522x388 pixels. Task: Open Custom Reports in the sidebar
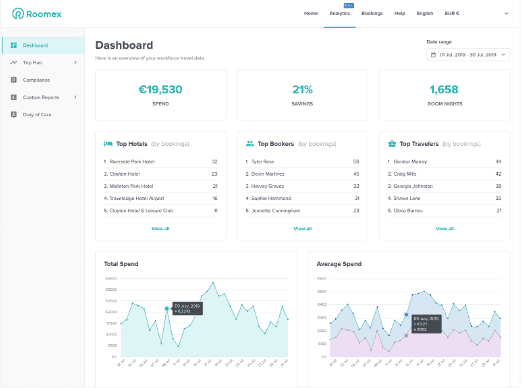pyautogui.click(x=43, y=97)
